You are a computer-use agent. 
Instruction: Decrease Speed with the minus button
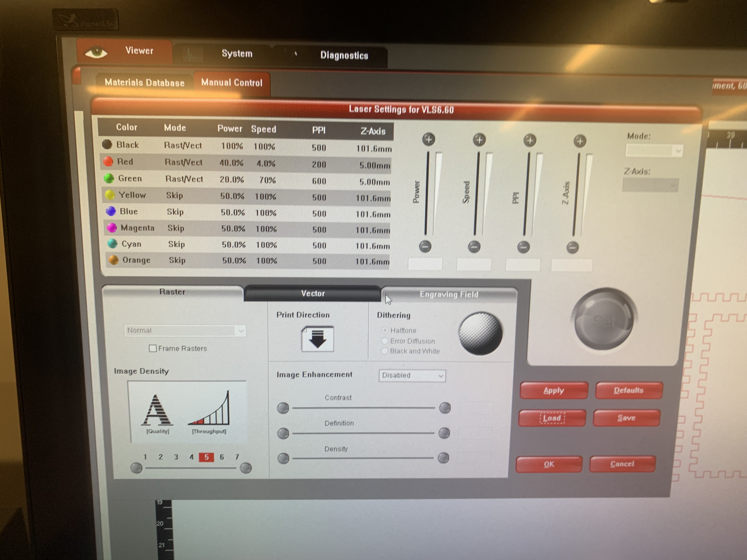(474, 247)
